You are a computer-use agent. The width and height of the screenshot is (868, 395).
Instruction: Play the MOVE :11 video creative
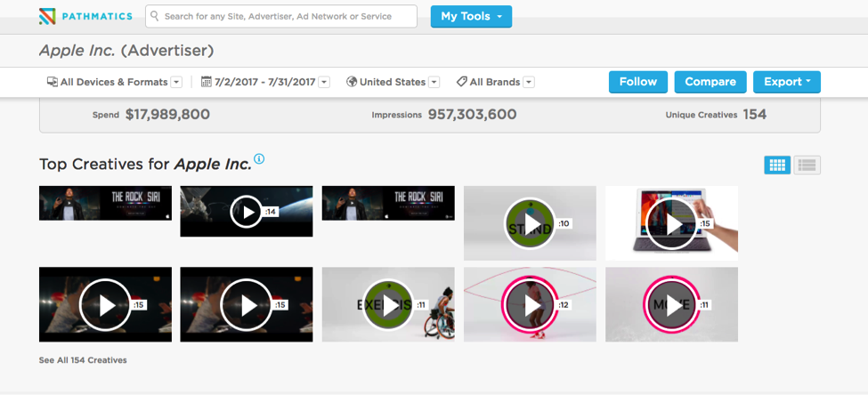click(x=671, y=304)
